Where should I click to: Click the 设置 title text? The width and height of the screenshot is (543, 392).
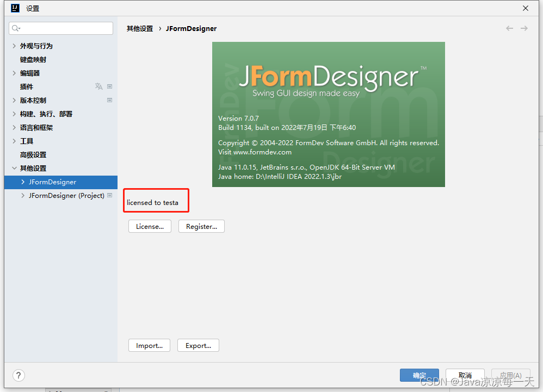[33, 9]
